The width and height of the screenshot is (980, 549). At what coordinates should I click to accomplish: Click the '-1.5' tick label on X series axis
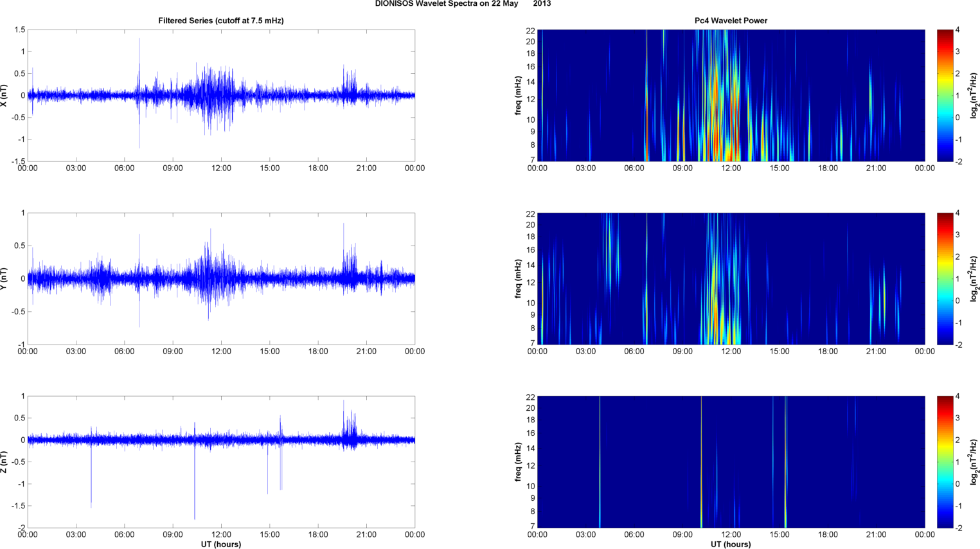coord(18,161)
